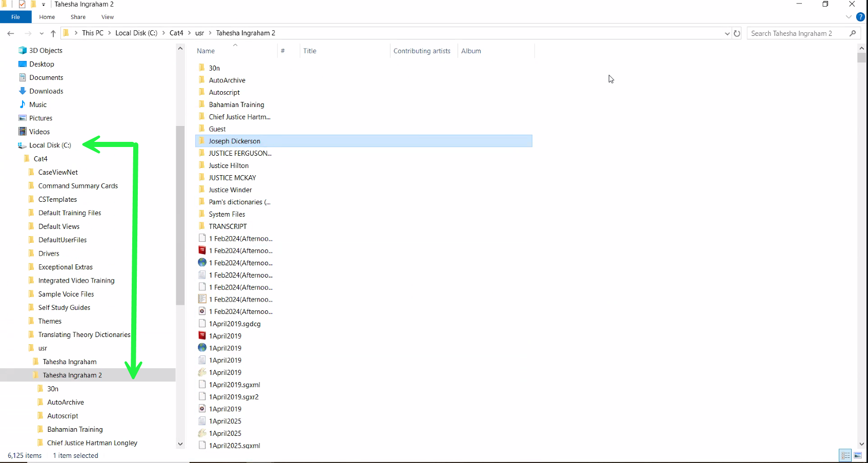The height and width of the screenshot is (463, 868).
Task: Select the Downloads icon in navigation pane
Action: coord(23,91)
